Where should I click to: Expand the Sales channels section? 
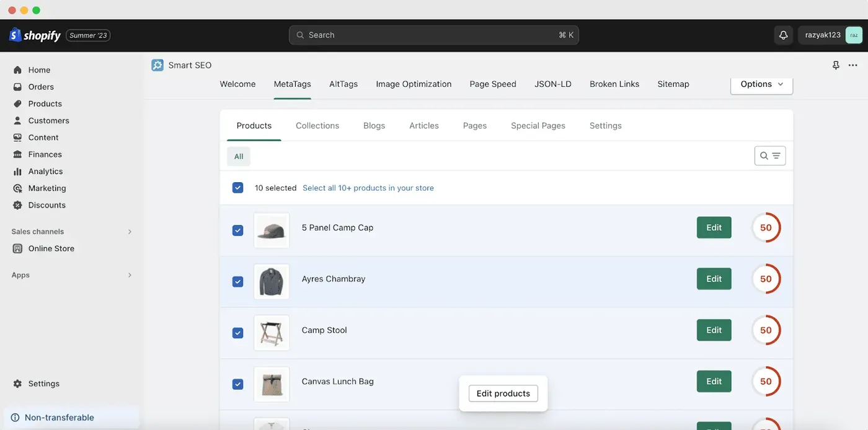point(130,232)
